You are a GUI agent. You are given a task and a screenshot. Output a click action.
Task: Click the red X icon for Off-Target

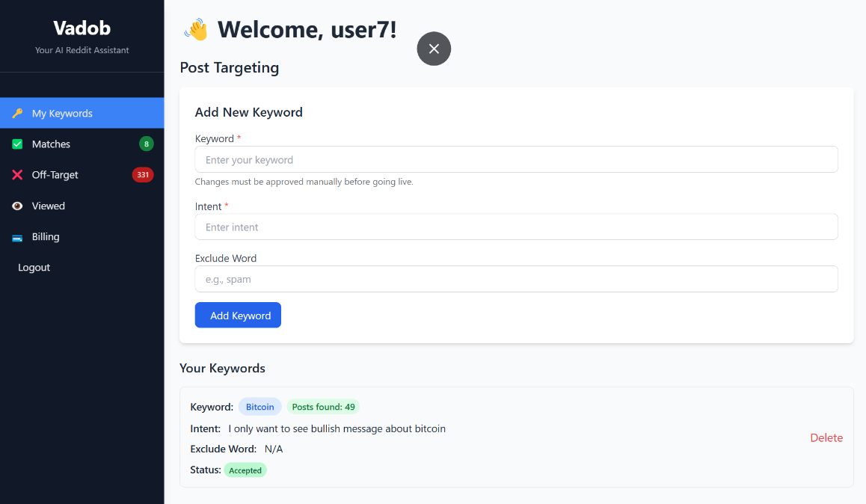(17, 175)
